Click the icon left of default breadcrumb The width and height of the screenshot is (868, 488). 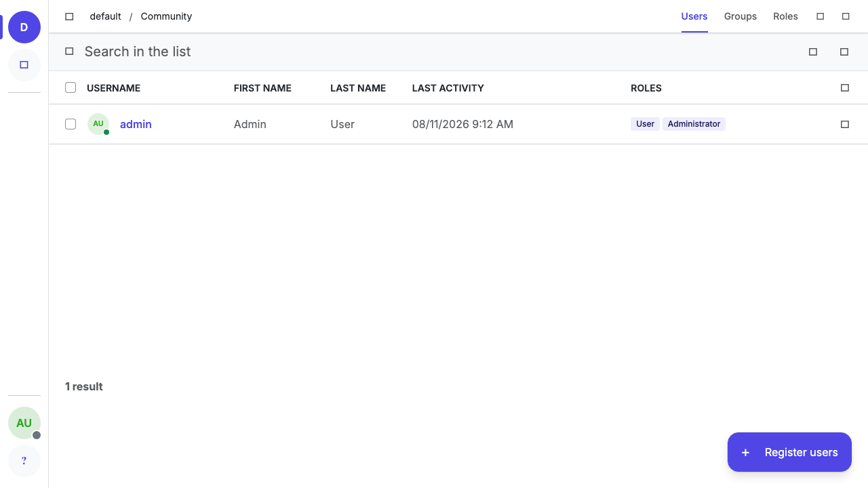coord(69,16)
